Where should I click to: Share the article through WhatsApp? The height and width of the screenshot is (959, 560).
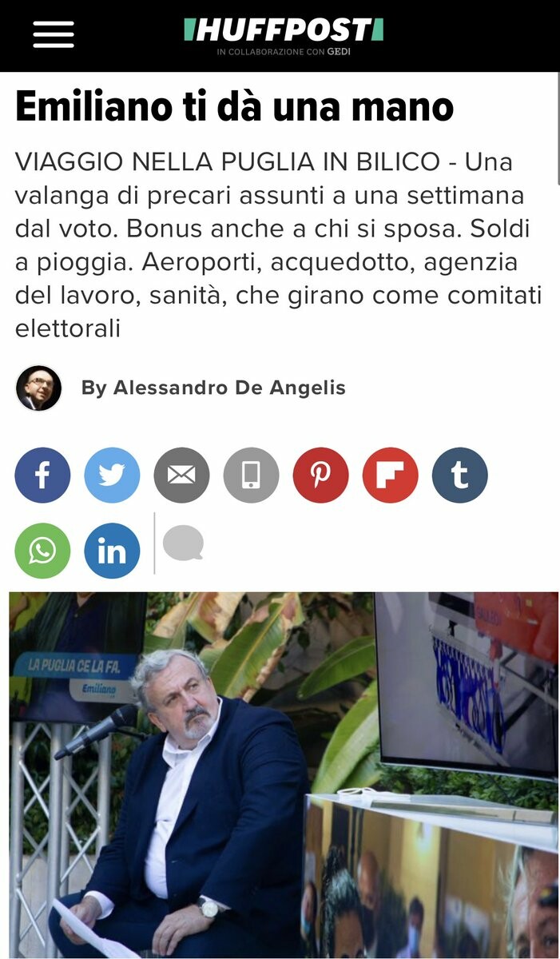tap(42, 551)
